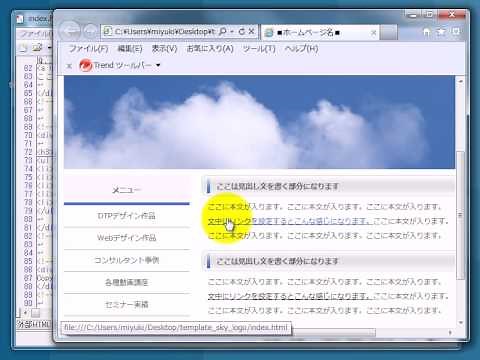Click the second ここは見出し文 heading
This screenshot has height=360, width=480.
click(278, 261)
